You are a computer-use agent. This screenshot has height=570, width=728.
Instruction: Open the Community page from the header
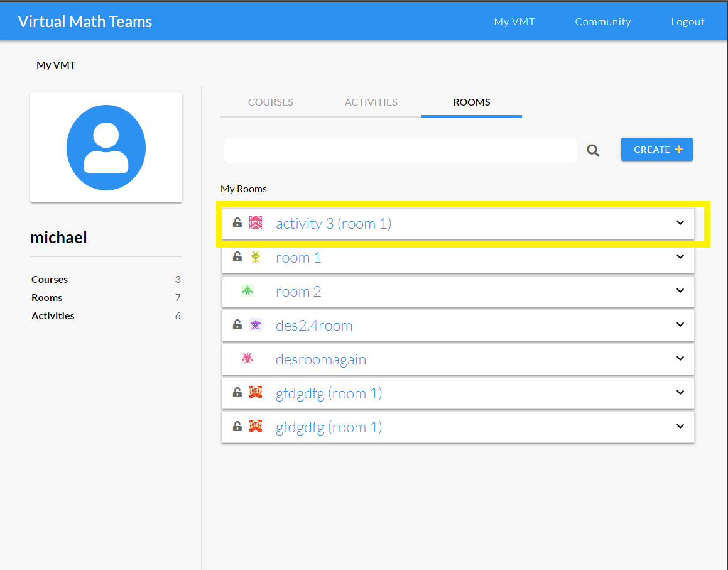tap(603, 22)
